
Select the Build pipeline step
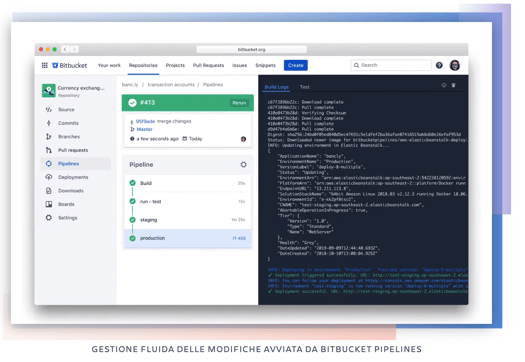(188, 183)
